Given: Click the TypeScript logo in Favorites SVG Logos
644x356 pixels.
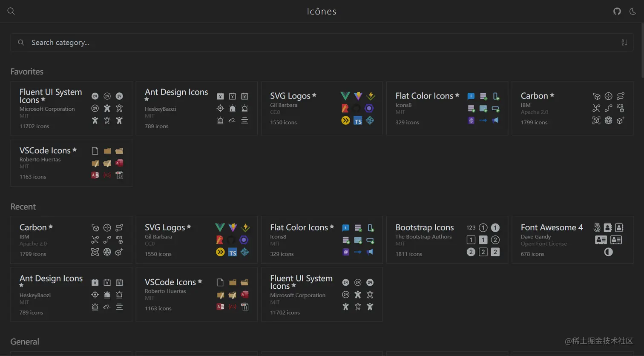Looking at the screenshot, I should [x=358, y=121].
